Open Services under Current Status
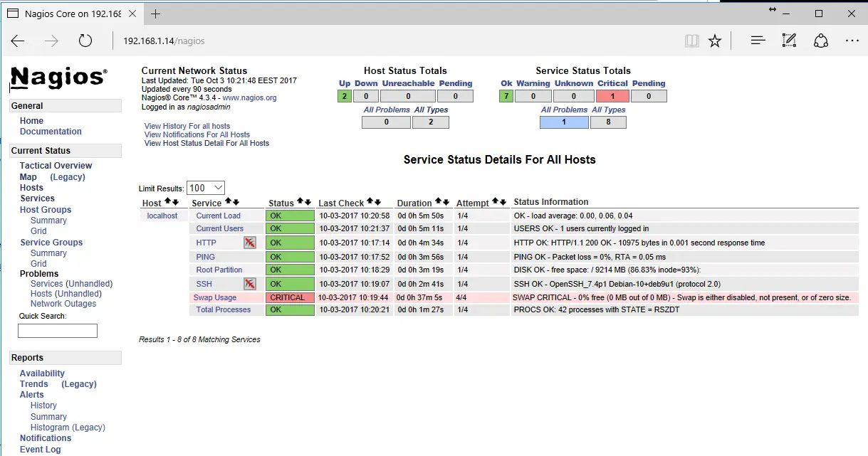The width and height of the screenshot is (868, 456). 37,198
